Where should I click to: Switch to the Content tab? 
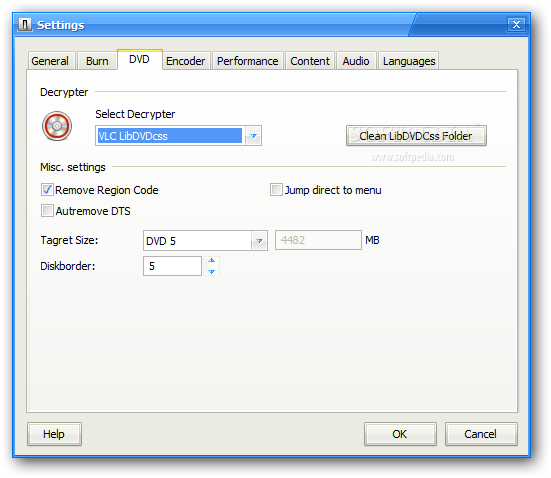(x=310, y=61)
